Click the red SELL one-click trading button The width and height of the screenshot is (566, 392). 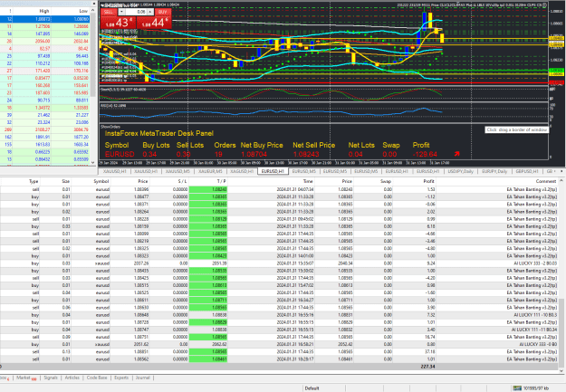pos(109,12)
